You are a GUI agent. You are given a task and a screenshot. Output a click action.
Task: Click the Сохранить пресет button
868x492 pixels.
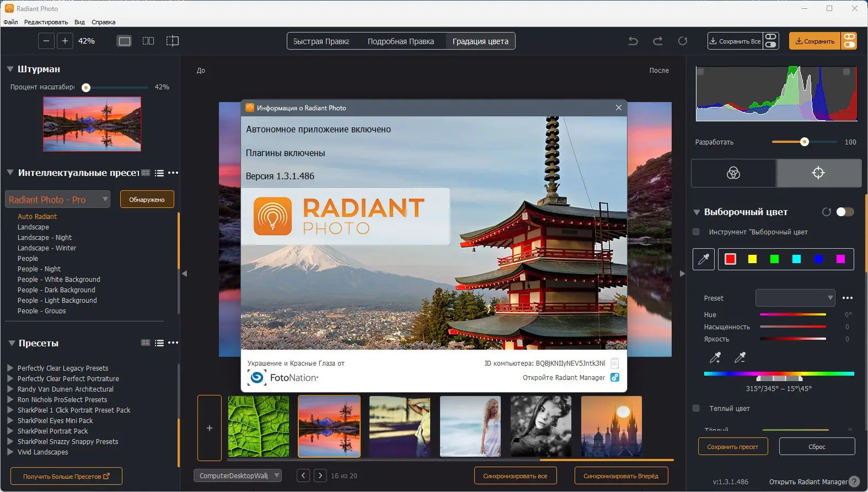coord(733,447)
